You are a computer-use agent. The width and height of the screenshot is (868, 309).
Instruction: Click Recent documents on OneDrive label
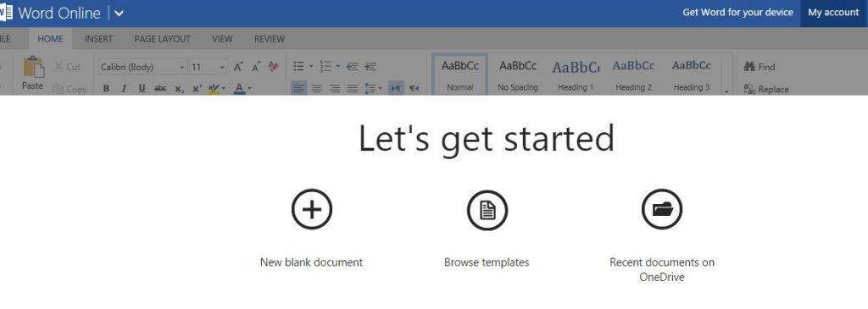point(662,270)
